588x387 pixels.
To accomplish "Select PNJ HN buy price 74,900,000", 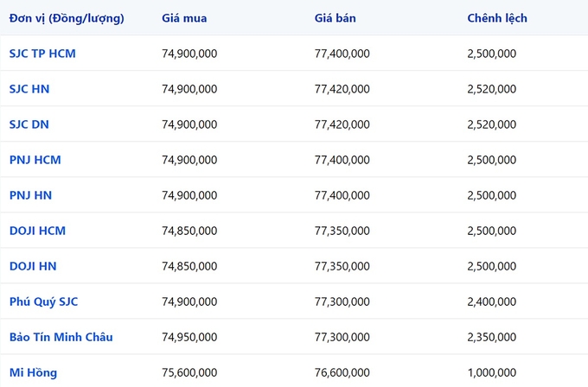I will pos(189,195).
